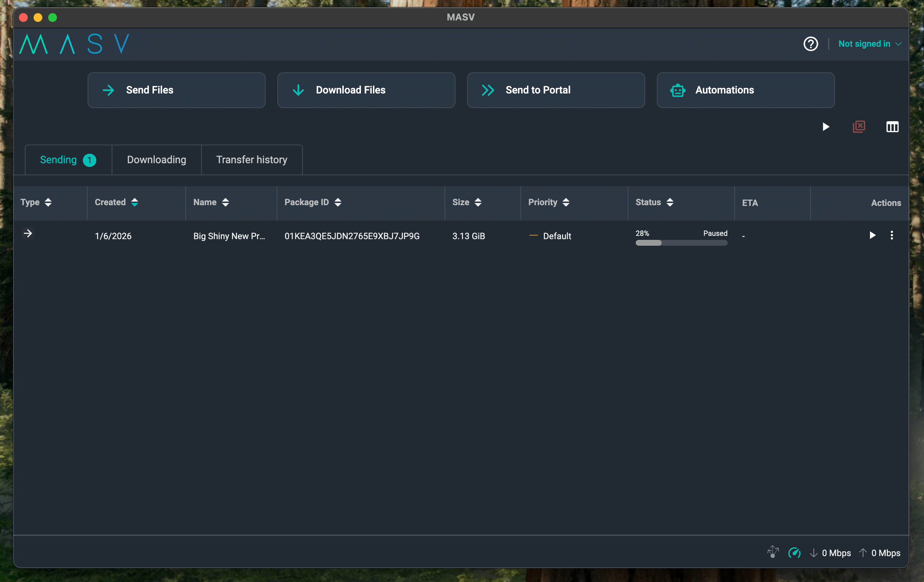Select the package ID 01KEA3QE5JDN2765E9XBJ7JP9G cell
Image resolution: width=924 pixels, height=582 pixels.
coord(352,236)
